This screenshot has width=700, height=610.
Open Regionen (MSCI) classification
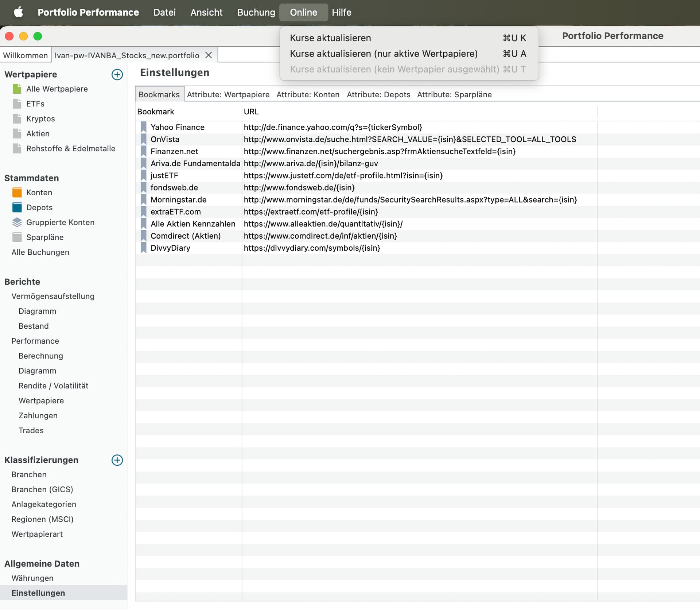tap(42, 519)
